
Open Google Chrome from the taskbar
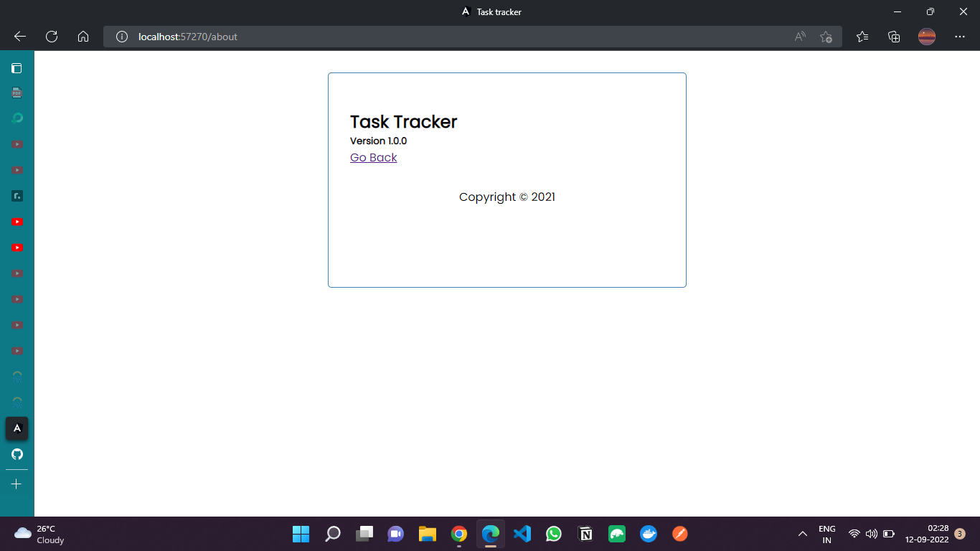(459, 534)
